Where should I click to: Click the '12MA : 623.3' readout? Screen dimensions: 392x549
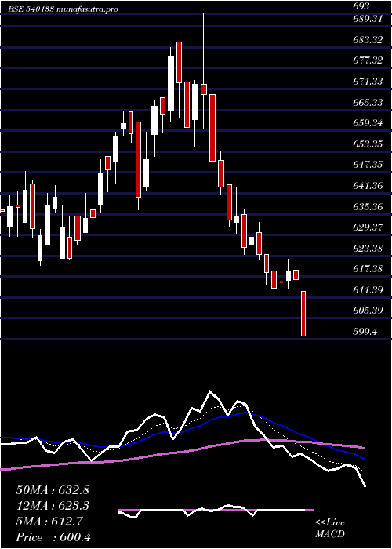pos(53,506)
